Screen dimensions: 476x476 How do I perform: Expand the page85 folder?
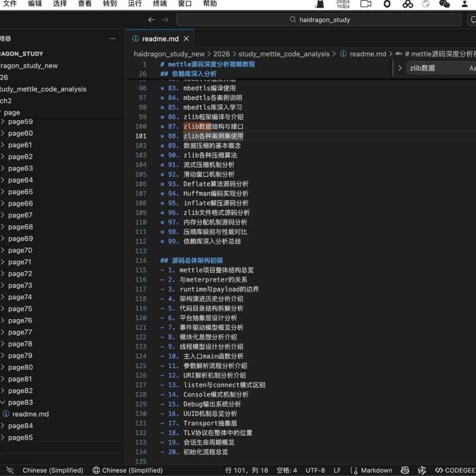pyautogui.click(x=20, y=438)
